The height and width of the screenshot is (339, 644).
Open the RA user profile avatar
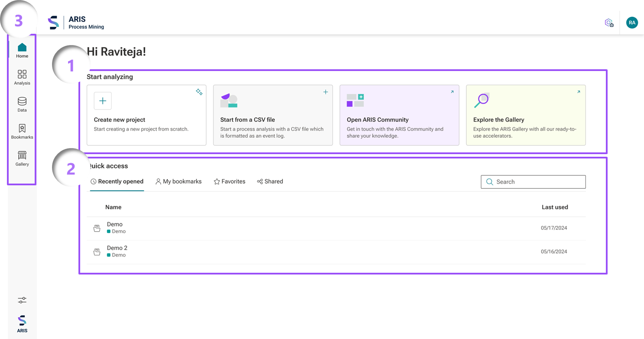point(632,23)
